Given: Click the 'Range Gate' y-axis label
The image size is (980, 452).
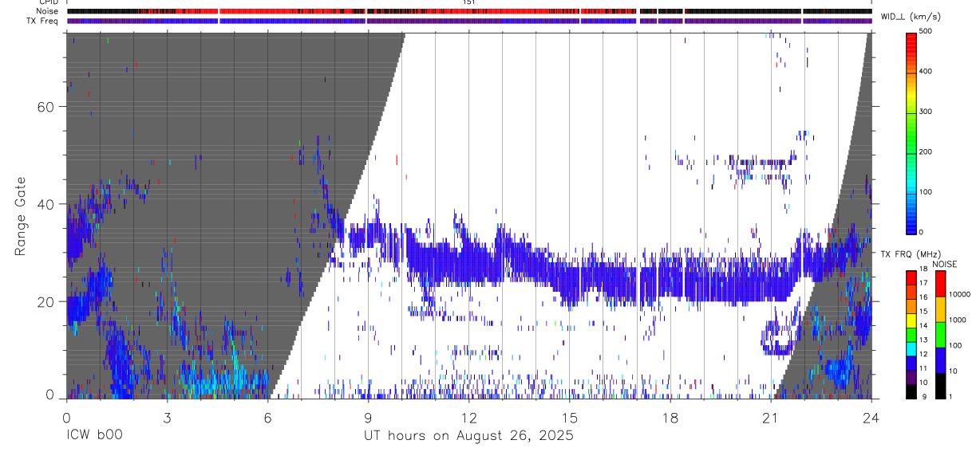Looking at the screenshot, I should [x=21, y=215].
